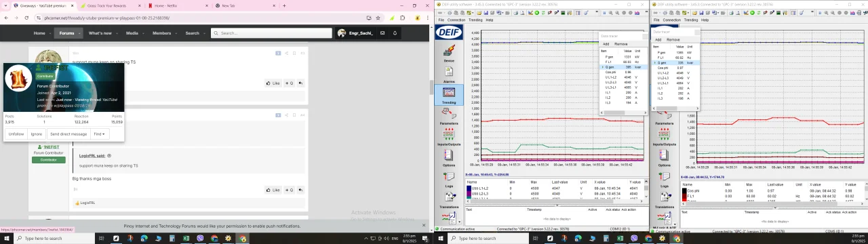Open Connection menu in left DEIF window
868x244 pixels.
456,20
